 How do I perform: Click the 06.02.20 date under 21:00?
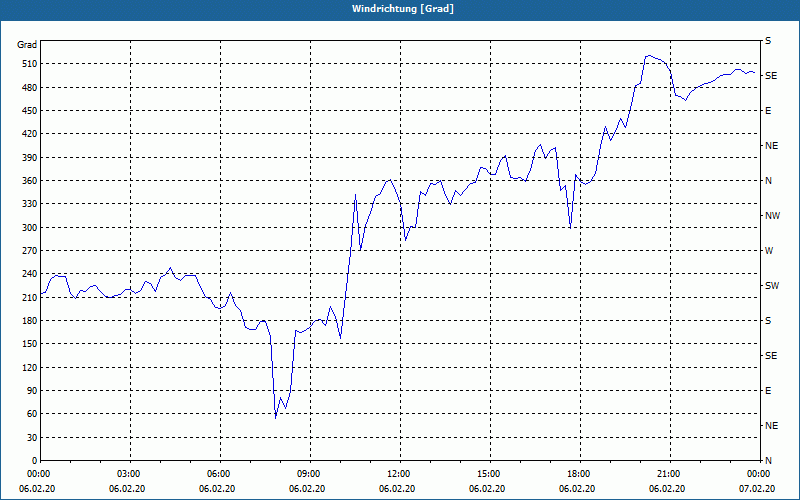click(x=667, y=489)
